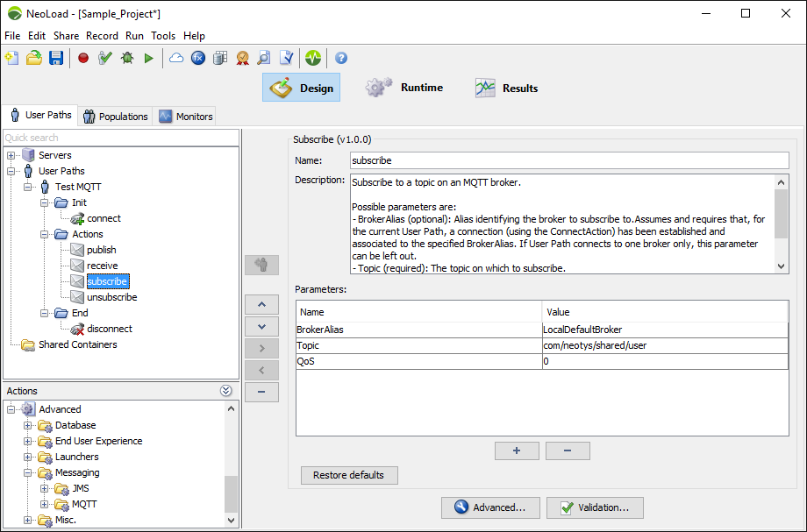807x532 pixels.
Task: Click the Name field containing subscribe
Action: point(568,160)
